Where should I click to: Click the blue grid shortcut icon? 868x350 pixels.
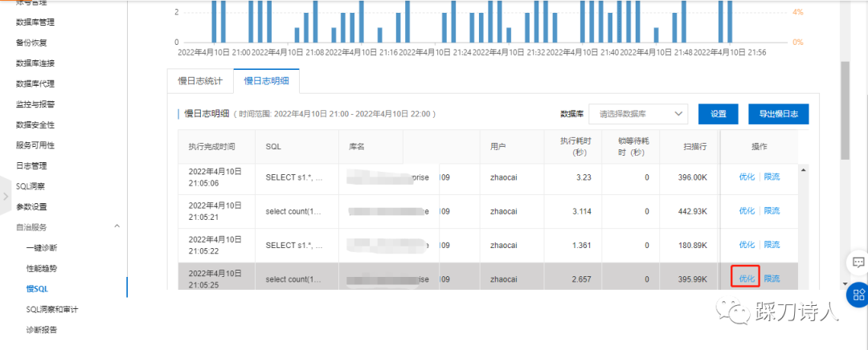(x=858, y=294)
